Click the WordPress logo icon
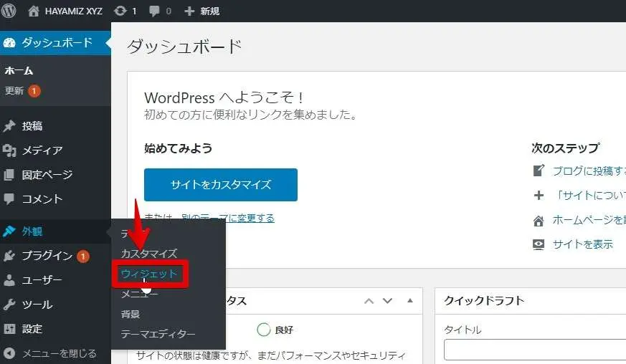 (x=9, y=11)
